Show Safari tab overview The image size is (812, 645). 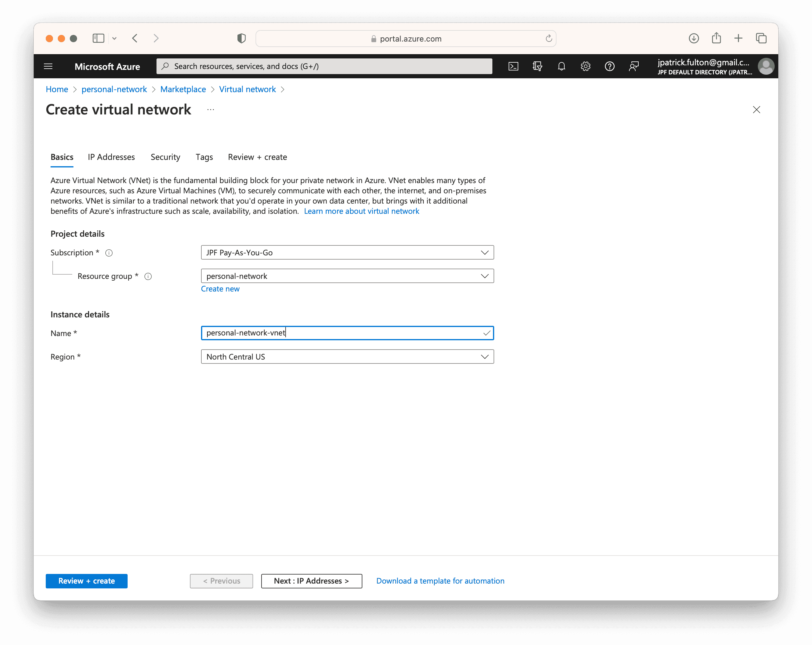pyautogui.click(x=761, y=39)
